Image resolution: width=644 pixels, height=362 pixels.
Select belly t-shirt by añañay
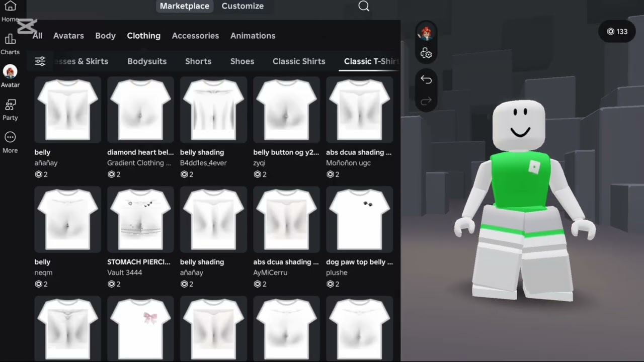tap(67, 110)
